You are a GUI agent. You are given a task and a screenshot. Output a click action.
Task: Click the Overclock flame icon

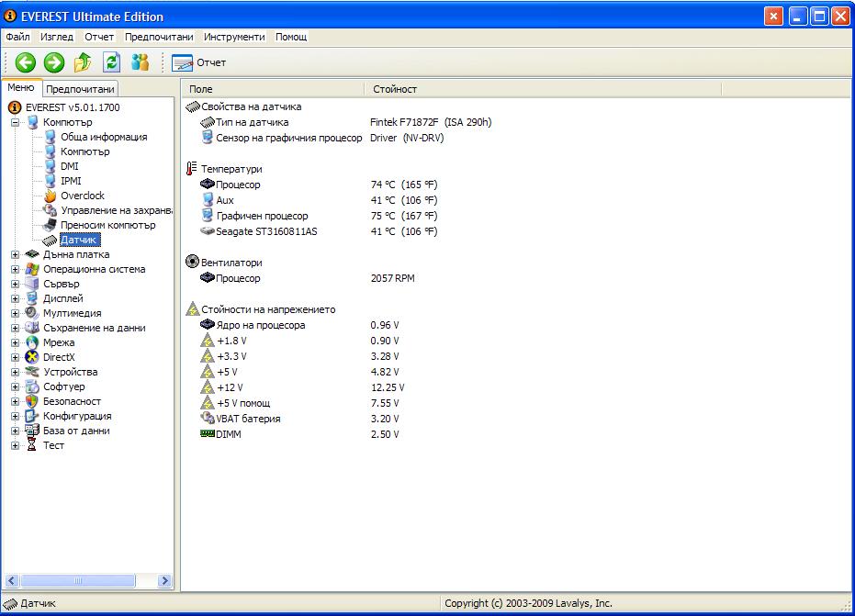pos(51,196)
